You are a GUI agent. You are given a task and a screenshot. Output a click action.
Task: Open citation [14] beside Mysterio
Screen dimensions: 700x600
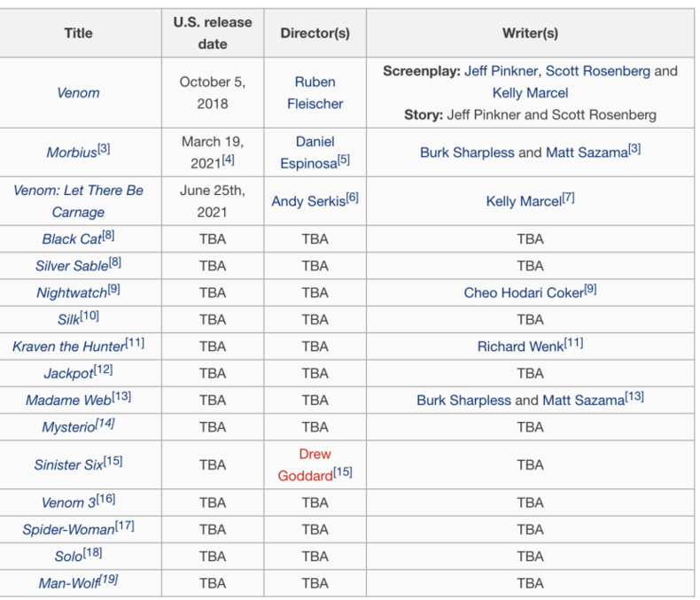(x=105, y=424)
